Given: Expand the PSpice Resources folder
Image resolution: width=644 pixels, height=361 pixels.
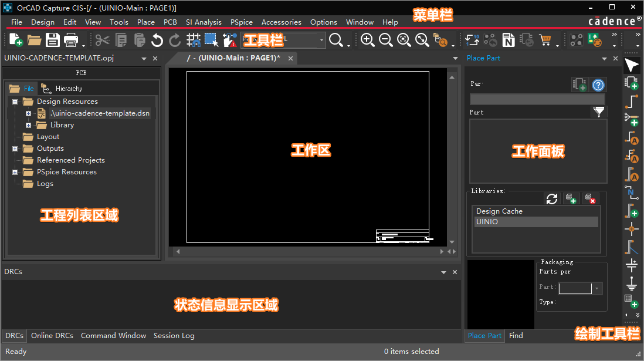Looking at the screenshot, I should (x=15, y=172).
